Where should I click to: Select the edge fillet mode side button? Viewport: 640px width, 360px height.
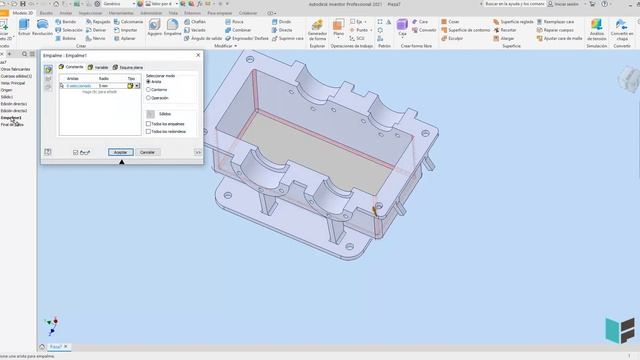coord(48,70)
